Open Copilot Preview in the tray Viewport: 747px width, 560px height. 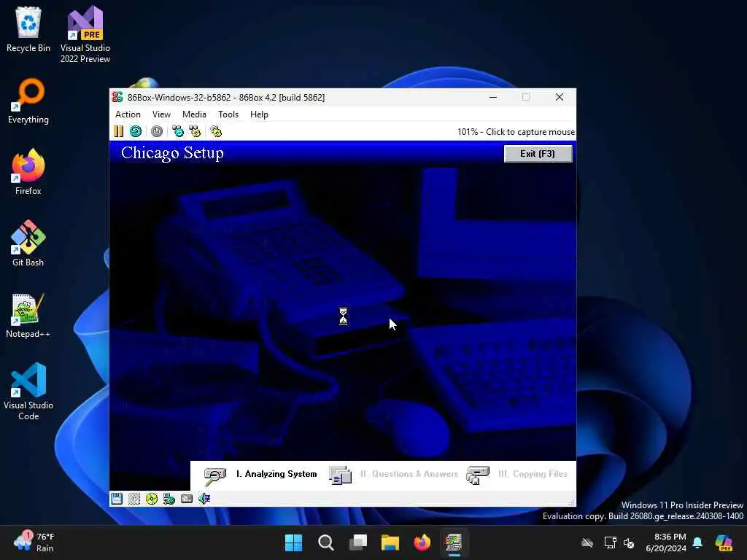724,542
